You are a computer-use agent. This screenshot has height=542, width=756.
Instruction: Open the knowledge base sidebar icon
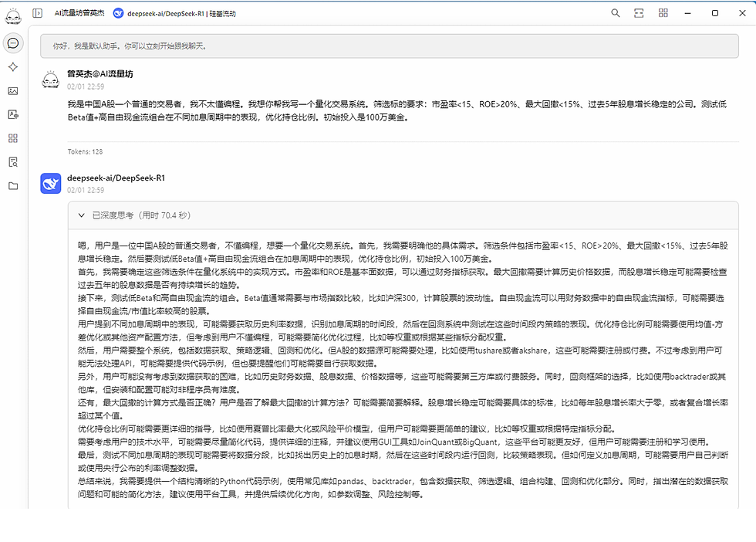coord(13,161)
